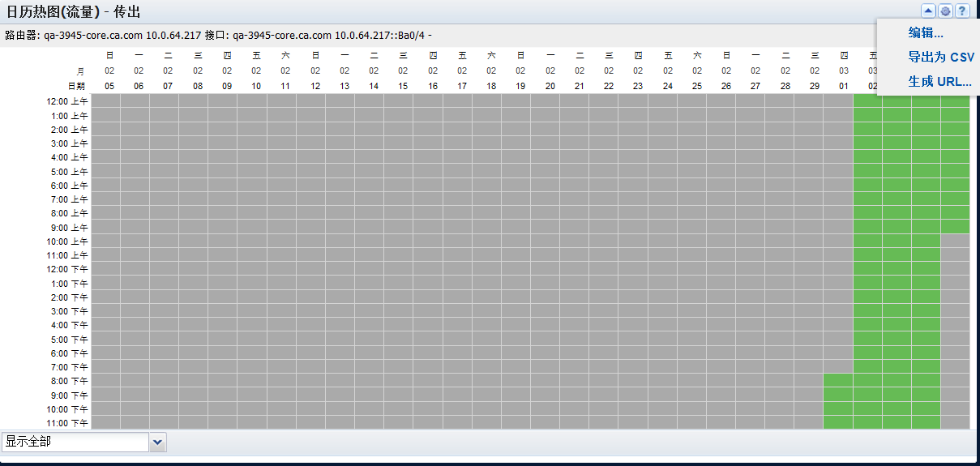This screenshot has width=980, height=466.
Task: Click the 2:00 下午 row label
Action: (x=71, y=297)
